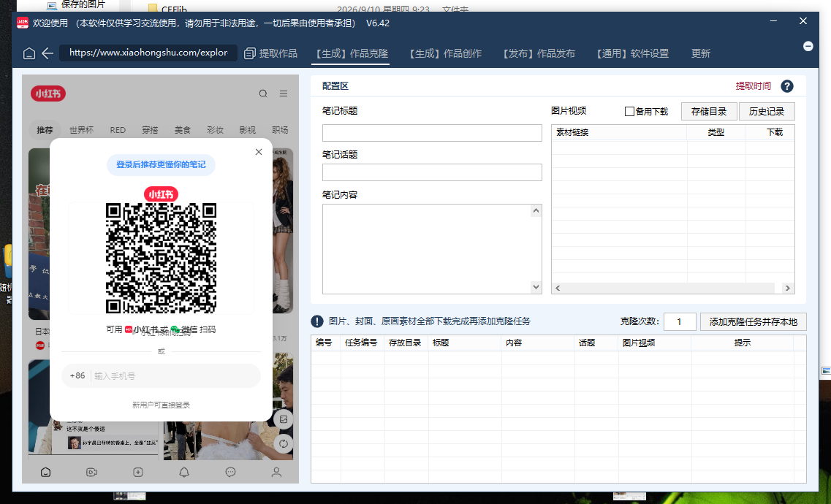831x504 pixels.
Task: Click the 克隆次数 number field
Action: click(x=680, y=322)
